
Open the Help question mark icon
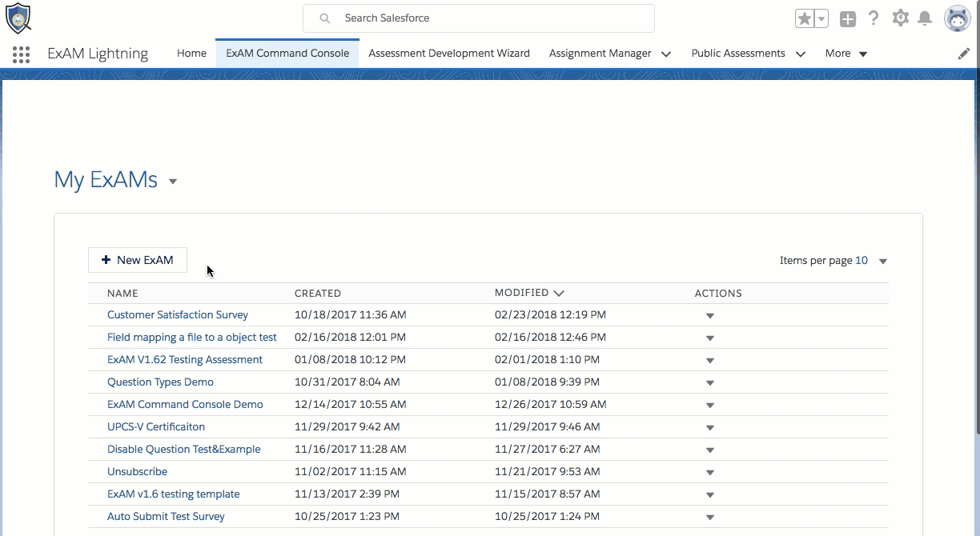[874, 18]
